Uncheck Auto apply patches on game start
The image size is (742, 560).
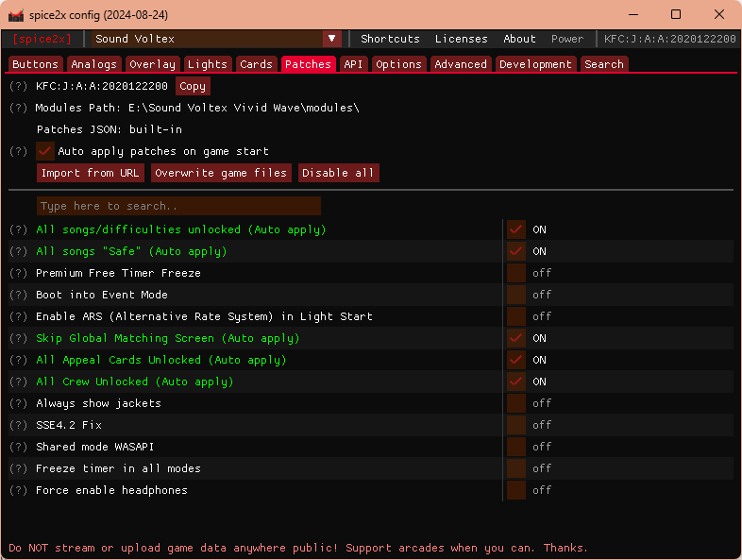[x=44, y=151]
